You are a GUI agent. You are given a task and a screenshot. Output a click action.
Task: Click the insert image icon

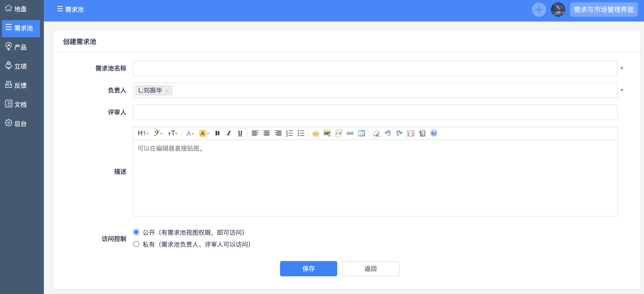(327, 133)
